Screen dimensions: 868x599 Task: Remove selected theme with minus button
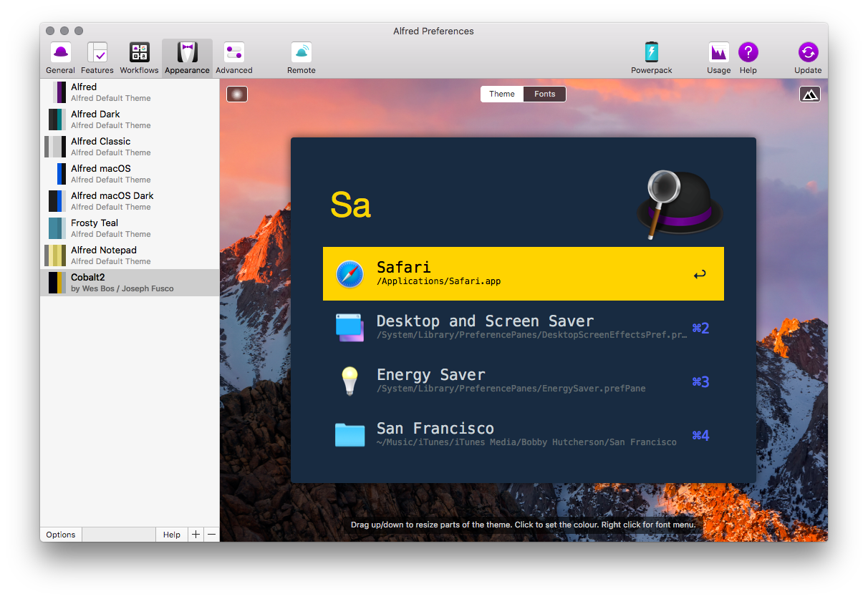click(211, 535)
